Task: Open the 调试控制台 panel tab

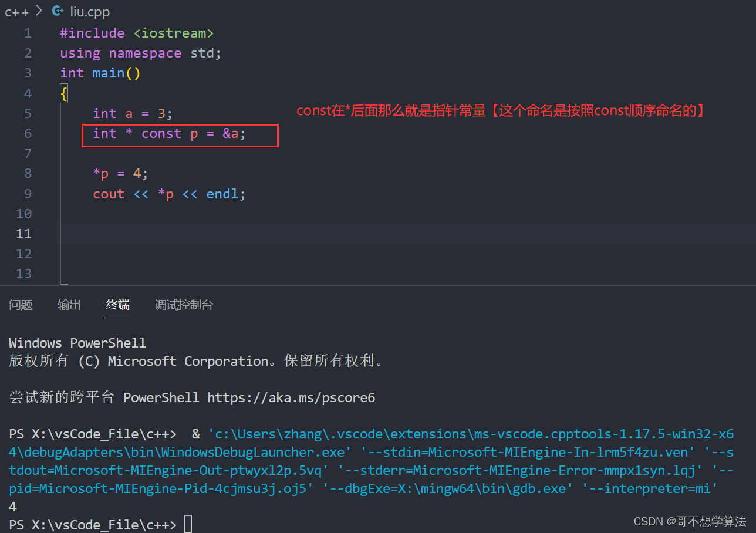Action: [184, 305]
